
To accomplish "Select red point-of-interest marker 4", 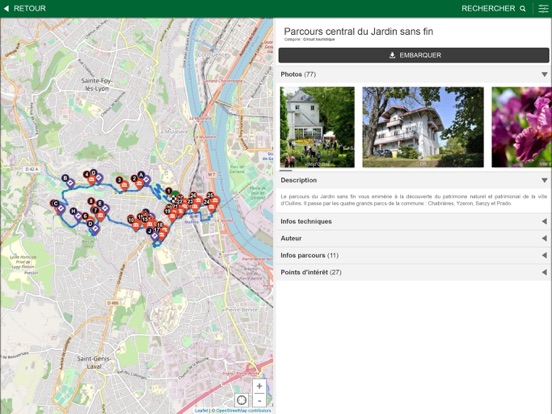I will (x=91, y=180).
